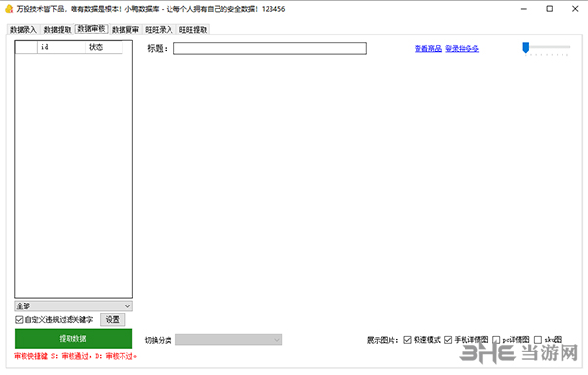Toggle the 手机详情图 checkbox
The height and width of the screenshot is (375, 588).
(x=448, y=340)
